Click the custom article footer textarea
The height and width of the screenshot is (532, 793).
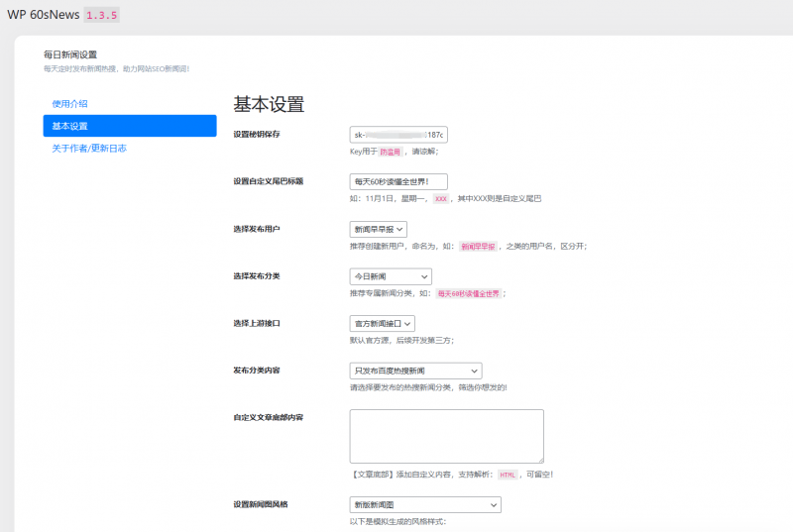(447, 436)
